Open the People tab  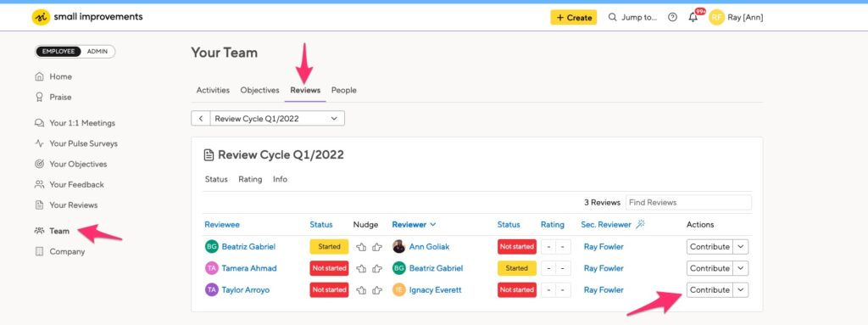(344, 90)
